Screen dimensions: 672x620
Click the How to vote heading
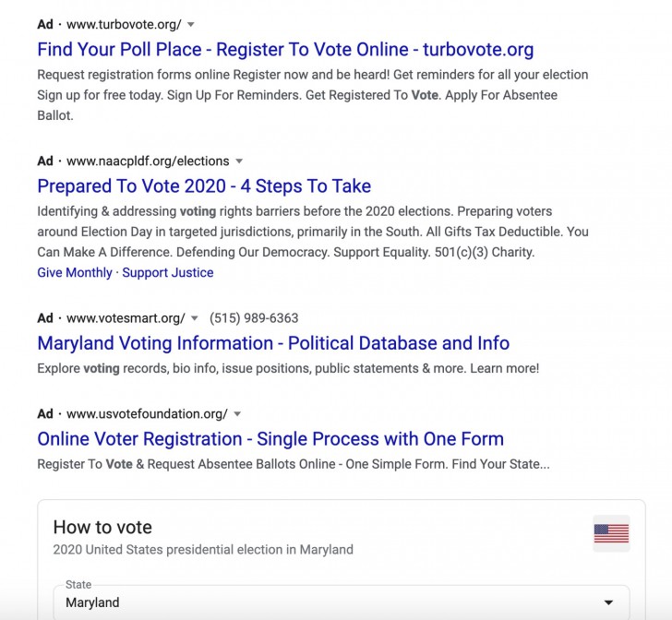[x=102, y=528]
